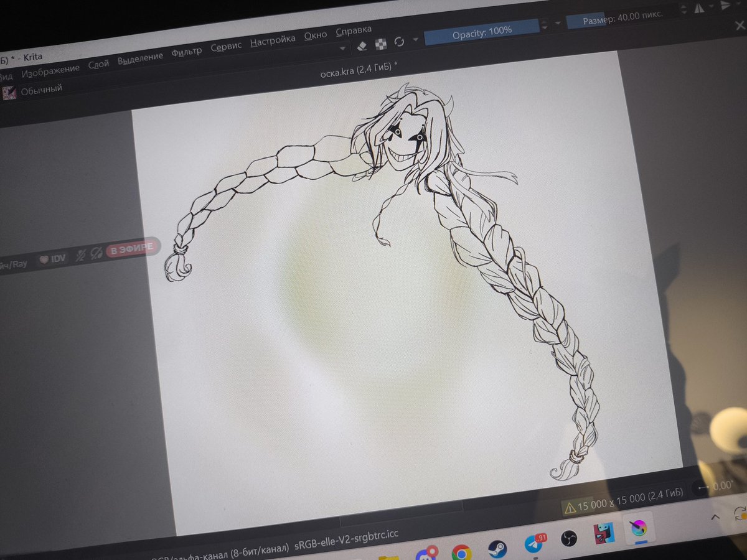The width and height of the screenshot is (747, 560).
Task: Enable the eraser mode icon
Action: coord(362,45)
